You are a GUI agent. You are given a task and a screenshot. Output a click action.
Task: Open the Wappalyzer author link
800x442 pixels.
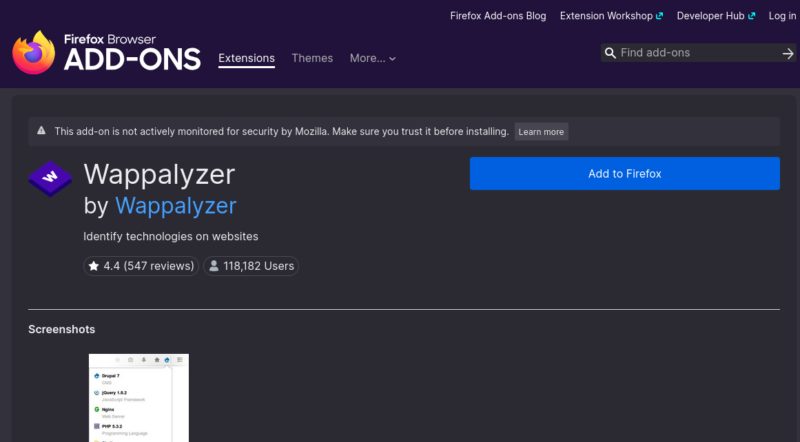[176, 206]
